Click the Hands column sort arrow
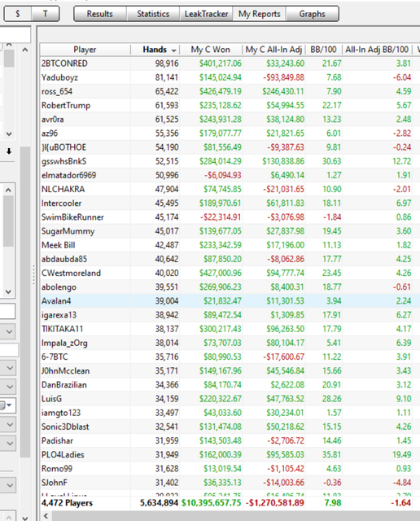 [x=174, y=50]
